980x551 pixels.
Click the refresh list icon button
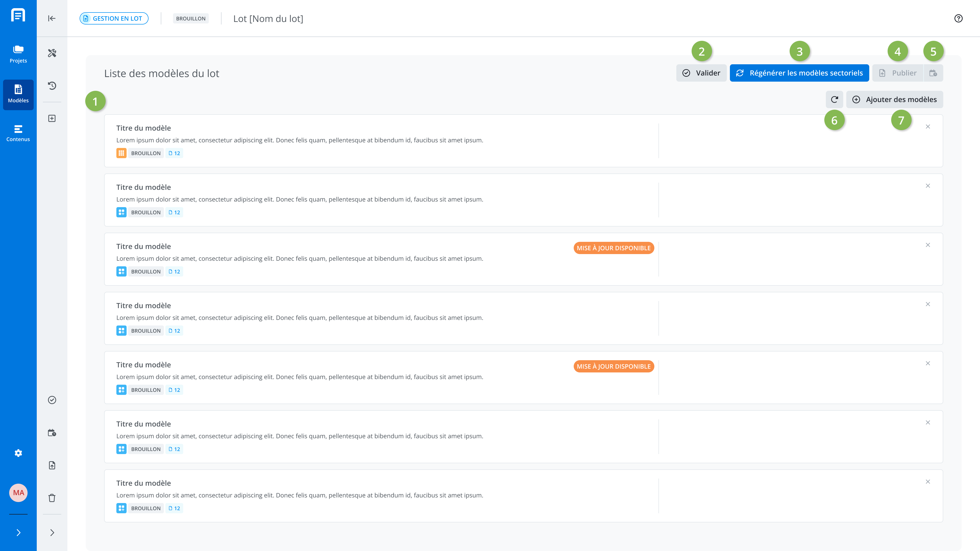pos(834,99)
